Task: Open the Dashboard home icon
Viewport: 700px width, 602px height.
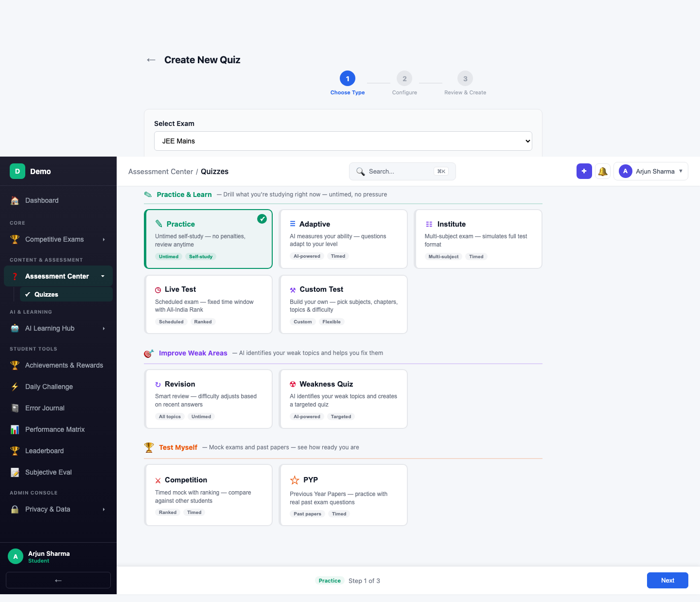Action: (15, 200)
